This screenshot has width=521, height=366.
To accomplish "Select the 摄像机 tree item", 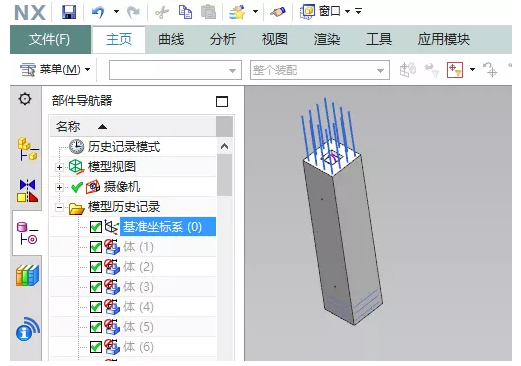I will [x=122, y=187].
